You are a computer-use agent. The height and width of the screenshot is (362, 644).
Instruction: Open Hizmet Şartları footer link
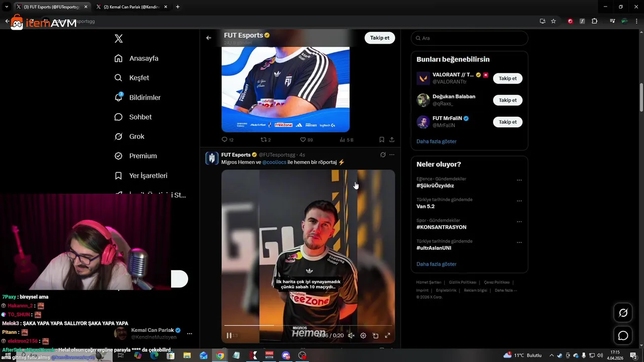pos(429,282)
